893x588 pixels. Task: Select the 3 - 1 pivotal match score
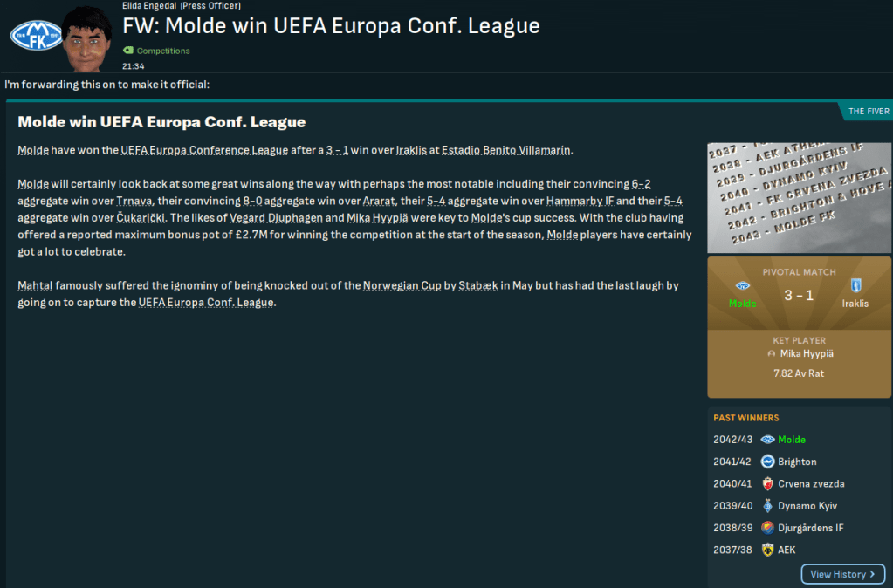[x=799, y=295]
